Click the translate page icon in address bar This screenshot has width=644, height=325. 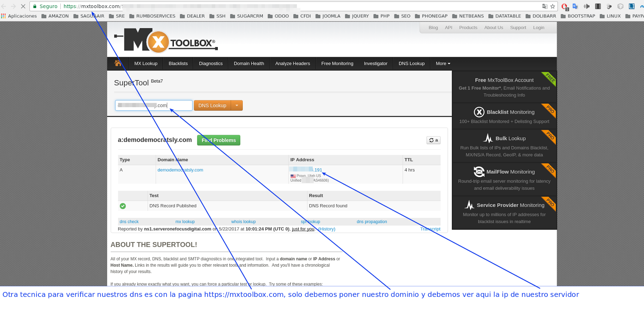pyautogui.click(x=545, y=6)
